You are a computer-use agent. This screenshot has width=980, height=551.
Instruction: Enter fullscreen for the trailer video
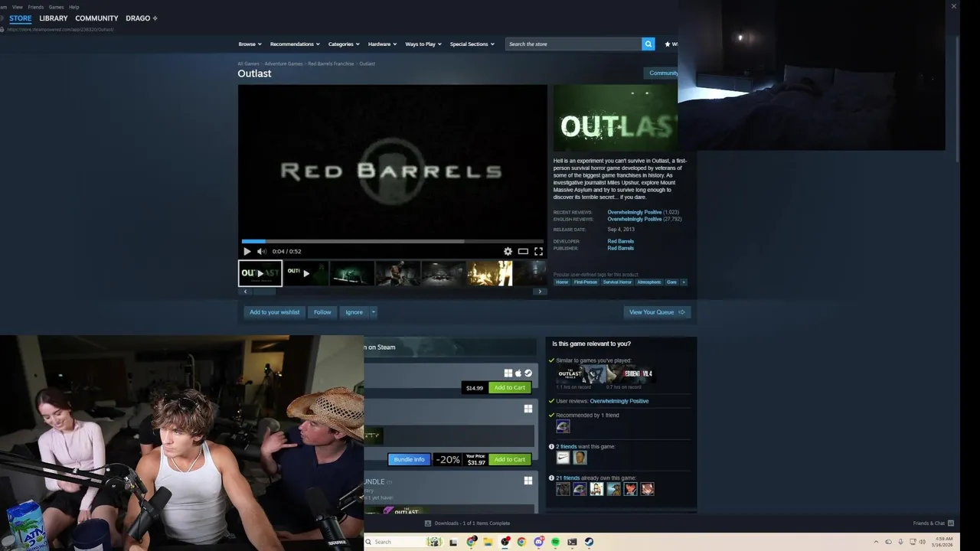point(538,251)
